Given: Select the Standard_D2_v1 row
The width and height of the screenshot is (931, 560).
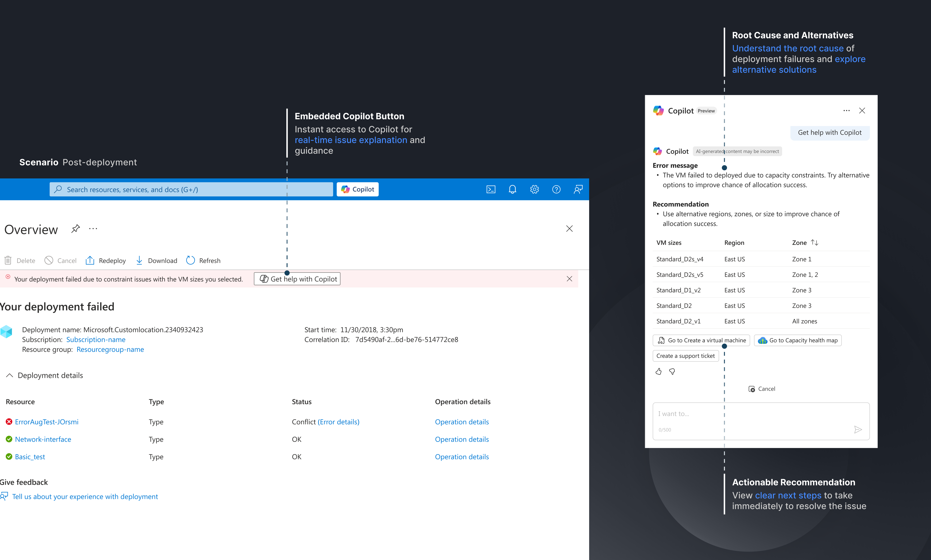Looking at the screenshot, I should point(761,321).
